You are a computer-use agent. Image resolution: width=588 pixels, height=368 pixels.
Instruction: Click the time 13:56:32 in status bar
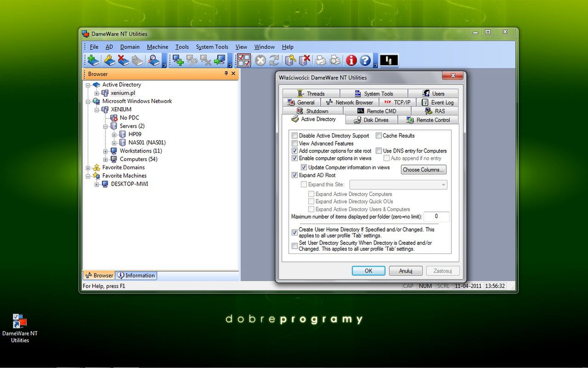pos(495,286)
